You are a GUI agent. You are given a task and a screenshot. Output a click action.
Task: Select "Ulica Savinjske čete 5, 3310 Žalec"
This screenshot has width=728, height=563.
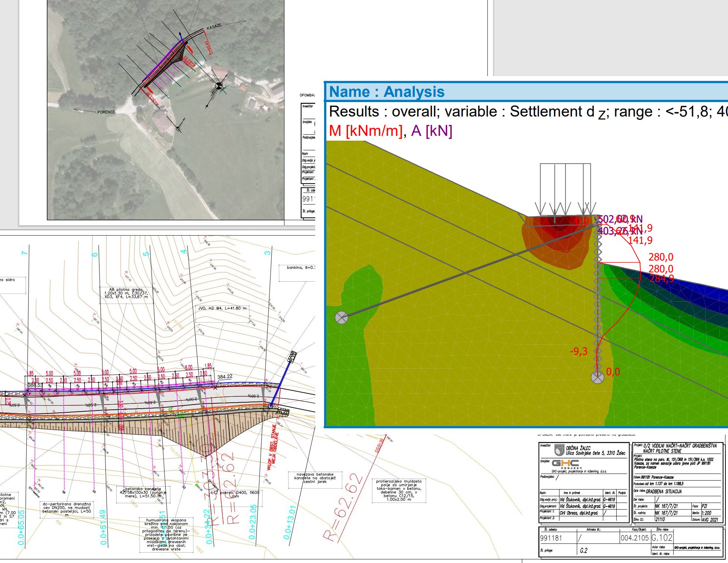click(596, 453)
